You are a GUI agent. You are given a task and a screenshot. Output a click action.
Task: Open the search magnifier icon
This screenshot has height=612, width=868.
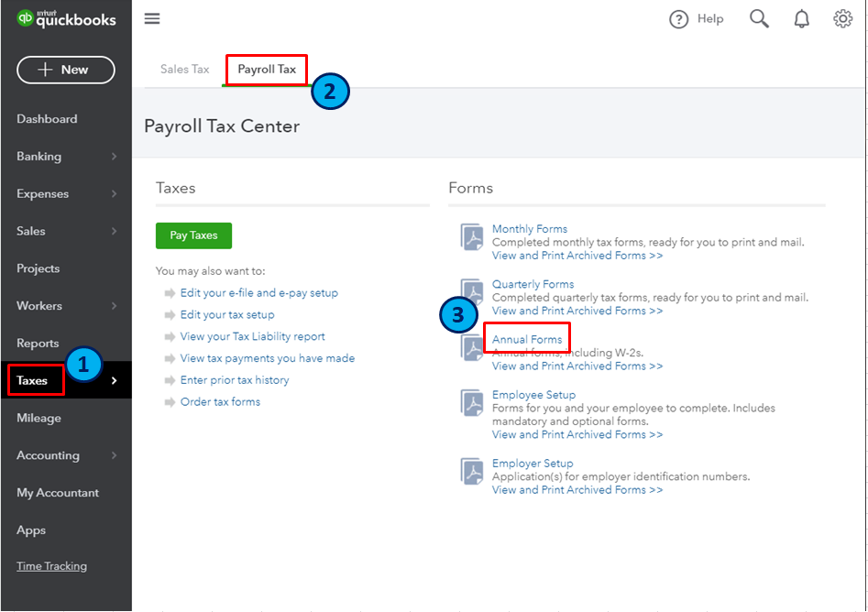[x=759, y=19]
